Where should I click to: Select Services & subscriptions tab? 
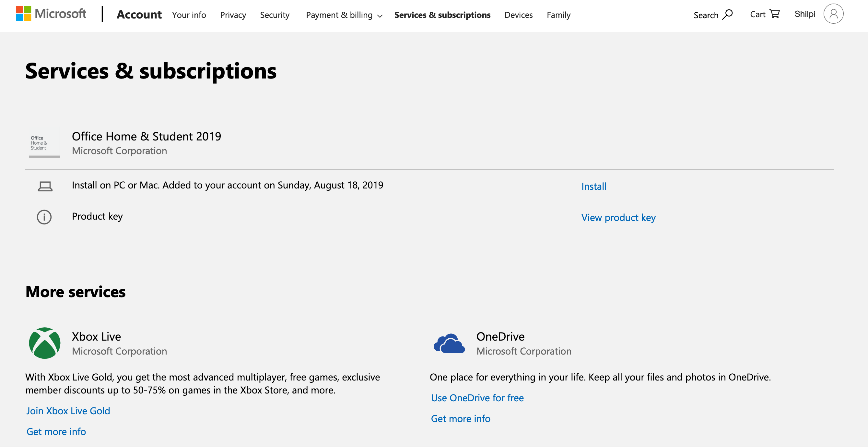click(x=442, y=15)
